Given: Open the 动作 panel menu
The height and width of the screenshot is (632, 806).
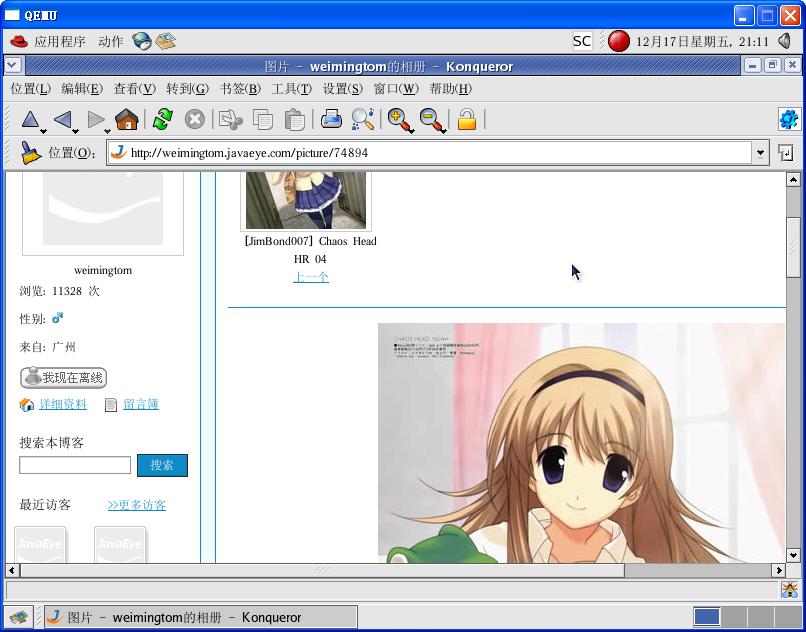Looking at the screenshot, I should click(111, 41).
